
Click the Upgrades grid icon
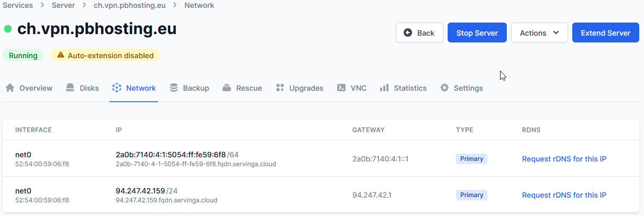pos(280,88)
